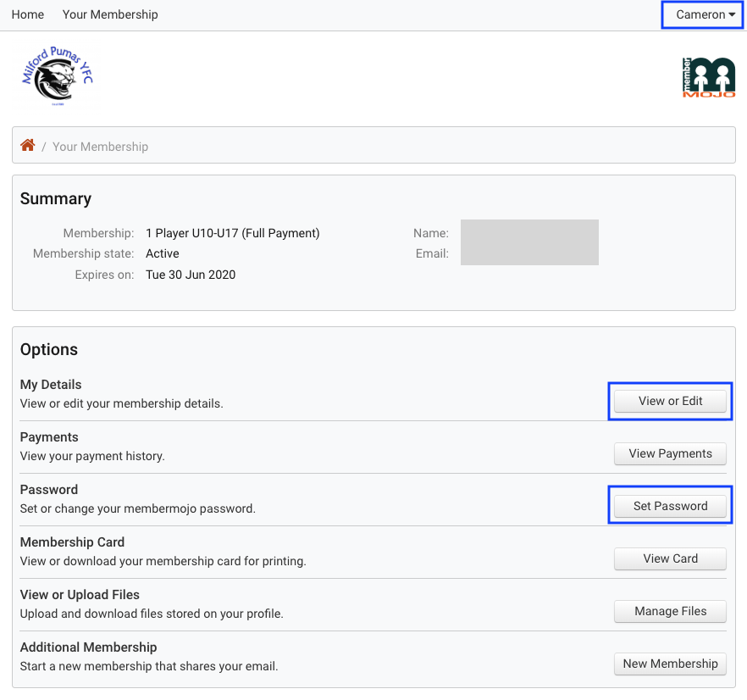Click the Active membership state value

(163, 253)
